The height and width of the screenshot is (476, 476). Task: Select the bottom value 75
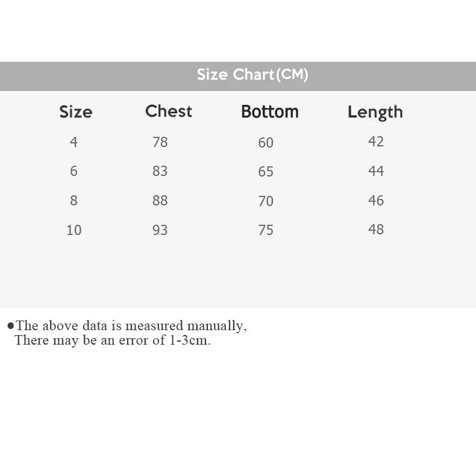(266, 230)
